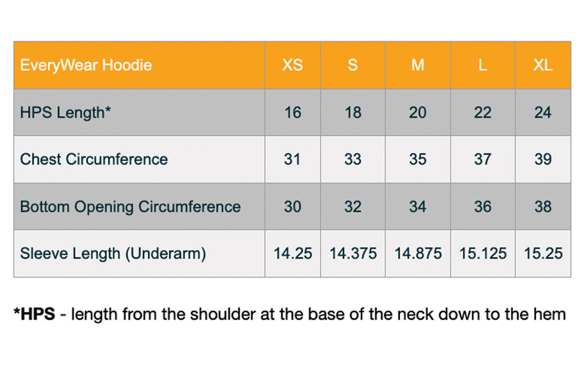588x368 pixels.
Task: Select the L size column header
Action: point(483,65)
